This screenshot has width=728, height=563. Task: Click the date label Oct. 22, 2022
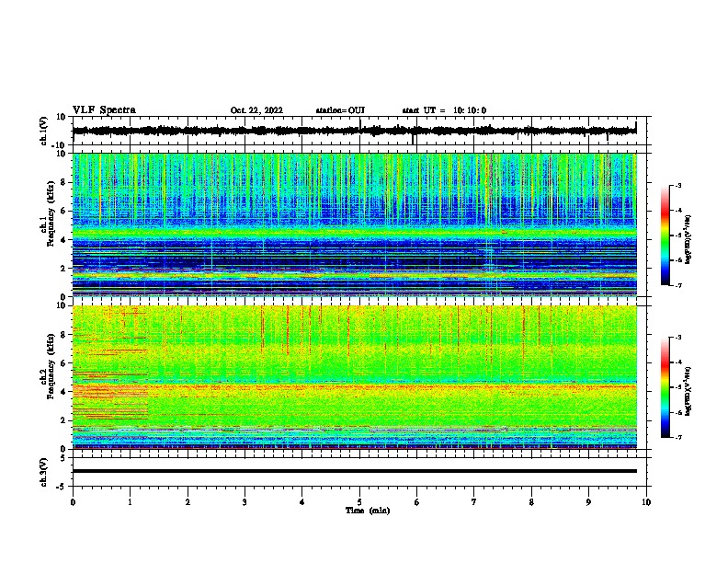256,110
